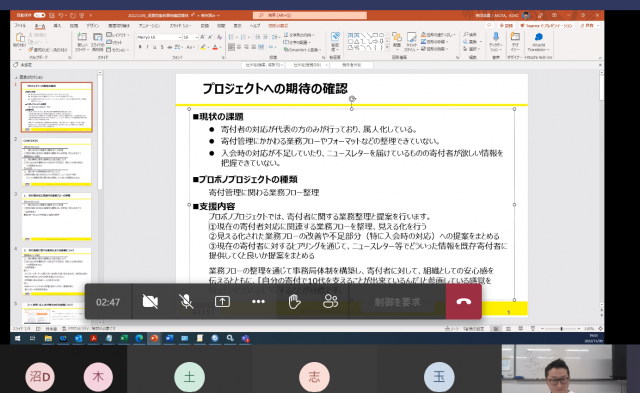Unmute microphone in meeting toolbar
The height and width of the screenshot is (393, 640).
pyautogui.click(x=186, y=302)
